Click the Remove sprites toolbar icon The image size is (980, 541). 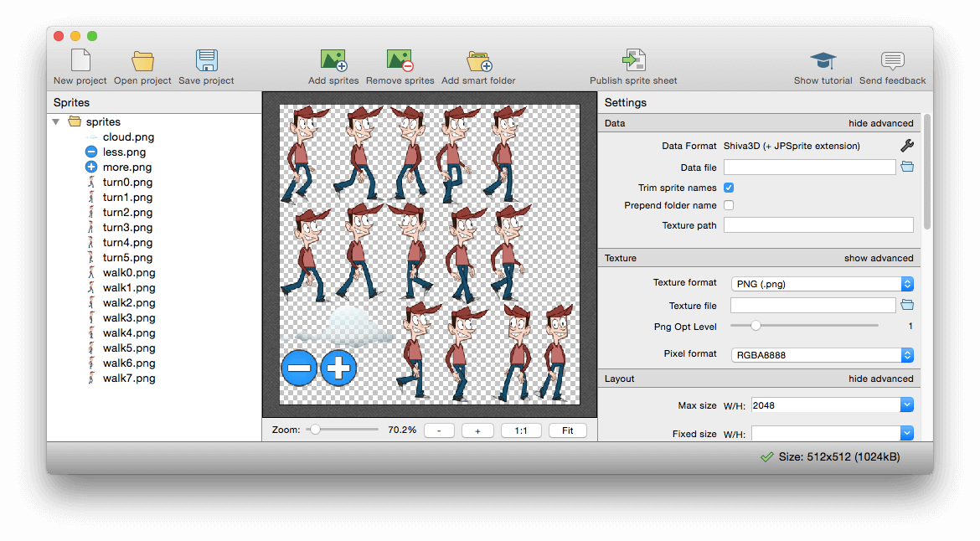pos(400,61)
